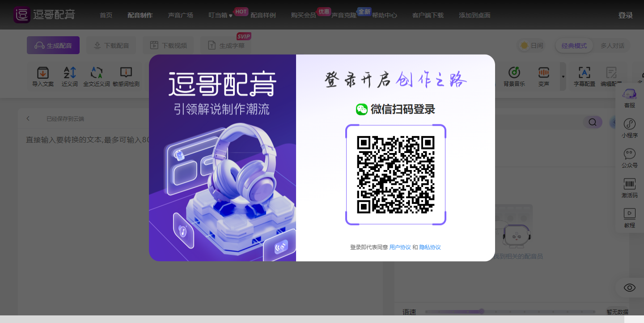Click the 逗哥配音 logo in header
The height and width of the screenshot is (323, 644).
[44, 15]
